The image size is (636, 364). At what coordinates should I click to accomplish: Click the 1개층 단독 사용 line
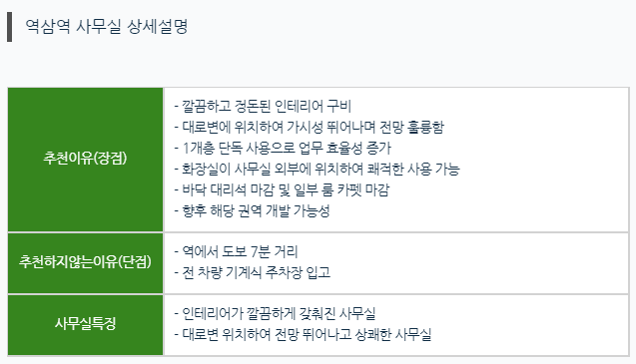pyautogui.click(x=283, y=148)
